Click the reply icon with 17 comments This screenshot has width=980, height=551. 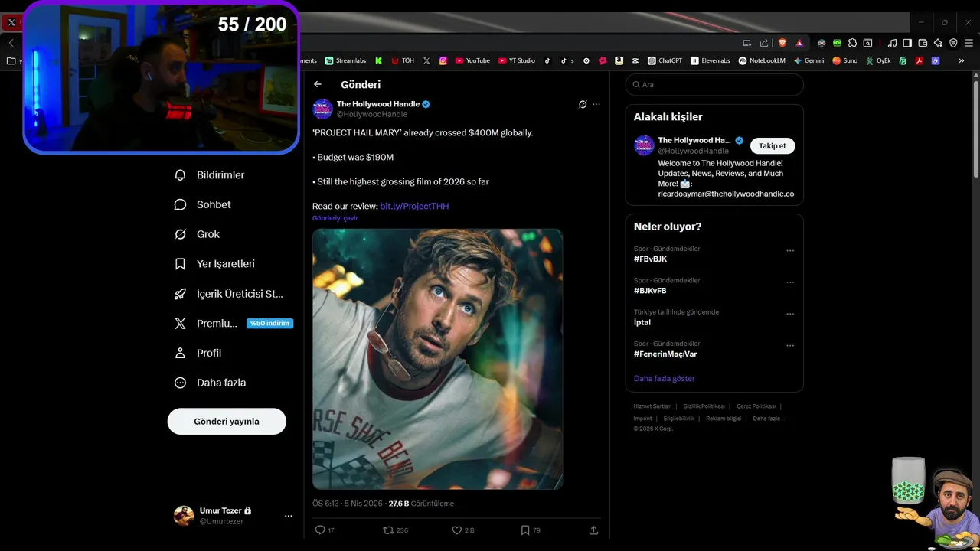(x=320, y=530)
